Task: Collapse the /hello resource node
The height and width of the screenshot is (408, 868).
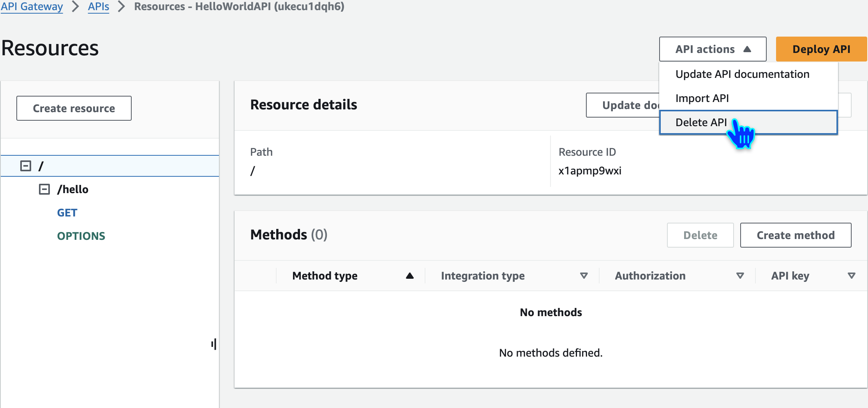Action: point(44,190)
